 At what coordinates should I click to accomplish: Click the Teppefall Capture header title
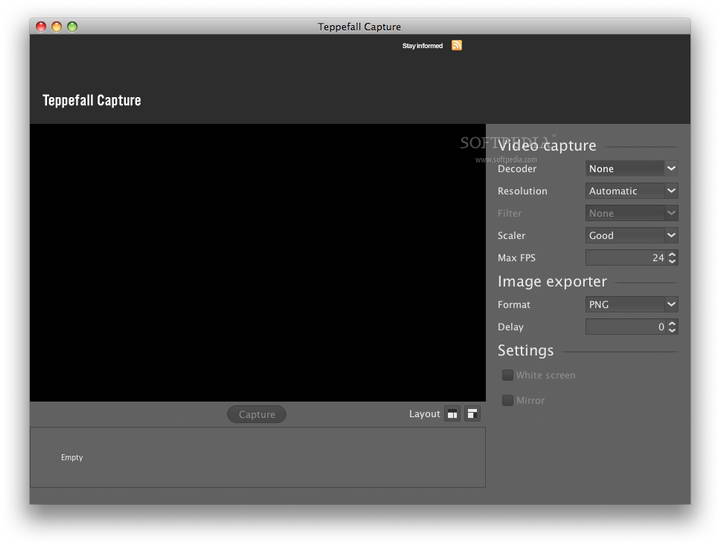point(92,100)
